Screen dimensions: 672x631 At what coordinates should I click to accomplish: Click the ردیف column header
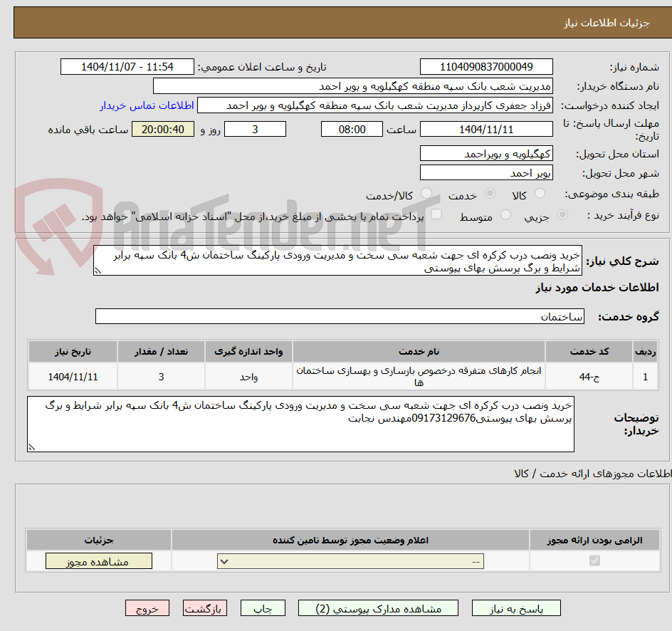pyautogui.click(x=646, y=352)
